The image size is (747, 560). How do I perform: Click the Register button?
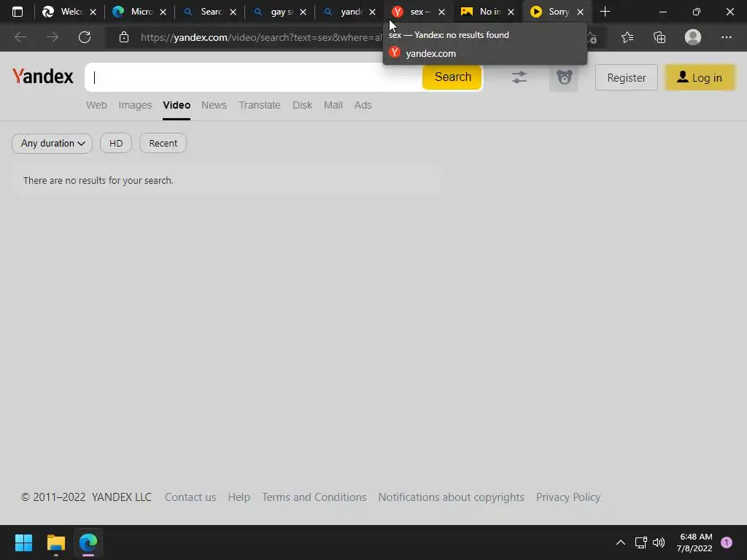(627, 77)
